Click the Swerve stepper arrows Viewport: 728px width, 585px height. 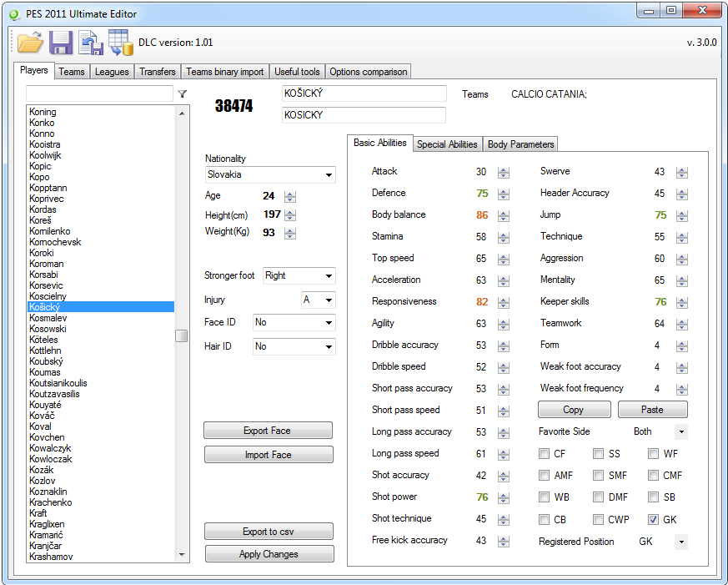(681, 173)
